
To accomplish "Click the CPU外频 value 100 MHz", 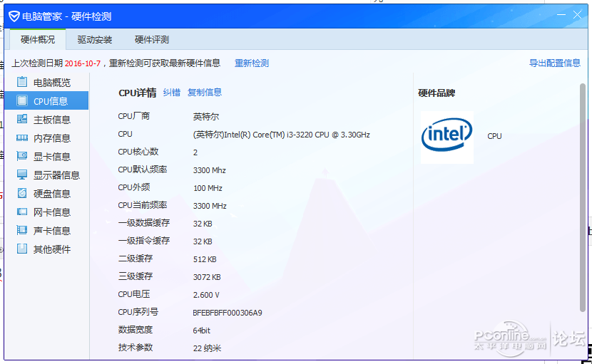I will [208, 188].
